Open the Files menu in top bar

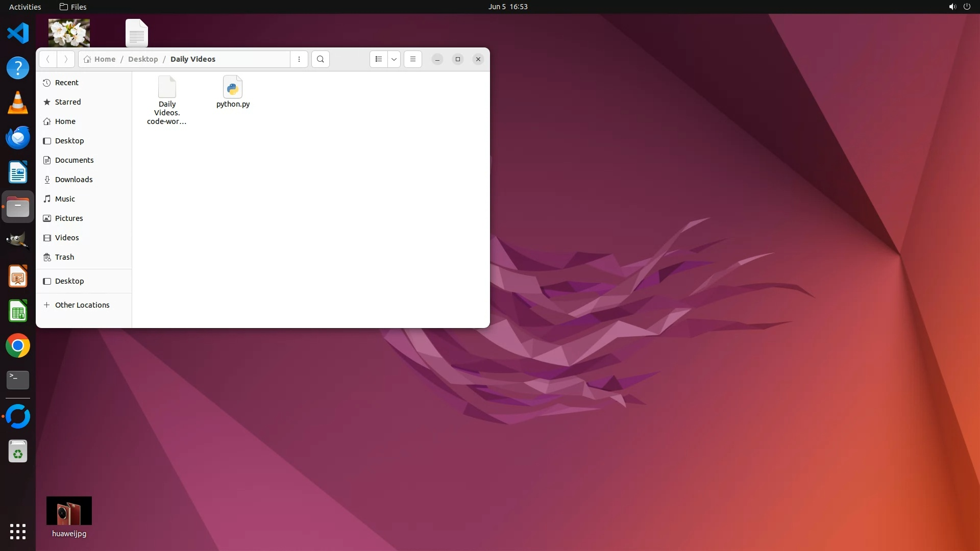[x=73, y=7]
